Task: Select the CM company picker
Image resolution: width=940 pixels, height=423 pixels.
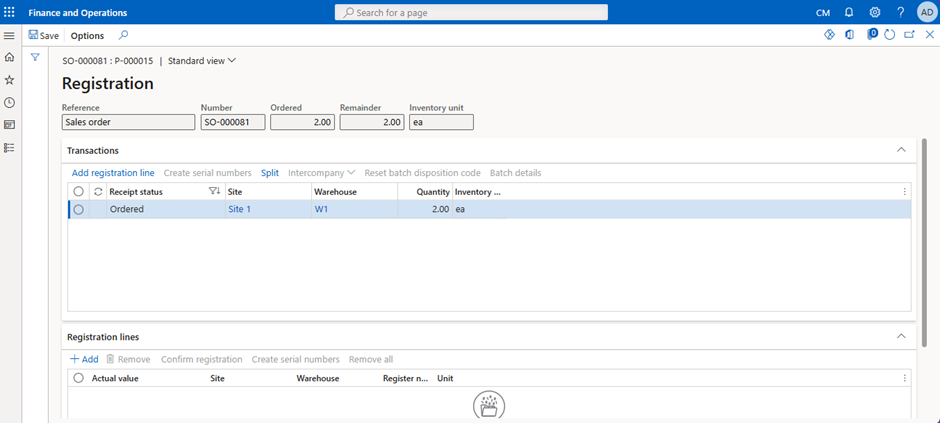Action: pyautogui.click(x=823, y=13)
